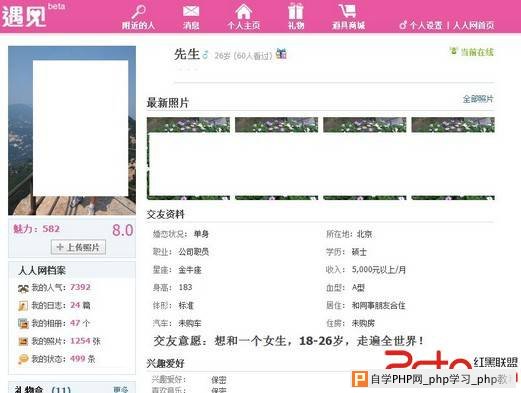Click occupation value 公司职员

coord(194,252)
